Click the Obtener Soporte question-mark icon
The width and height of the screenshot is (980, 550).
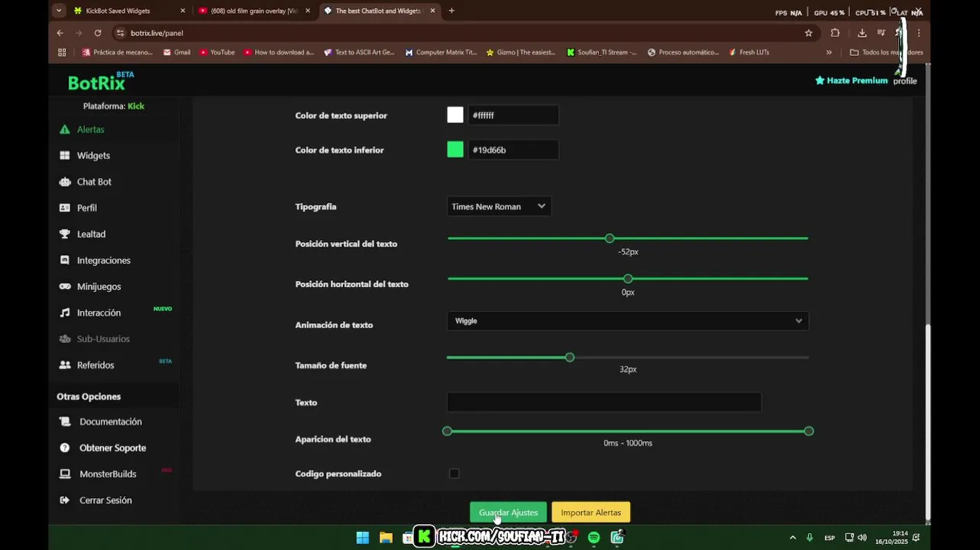click(65, 448)
